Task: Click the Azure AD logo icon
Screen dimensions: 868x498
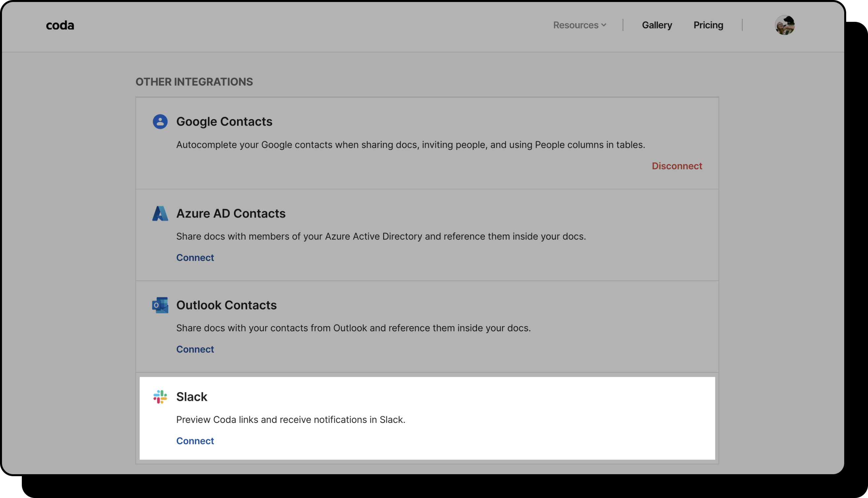Action: point(160,213)
